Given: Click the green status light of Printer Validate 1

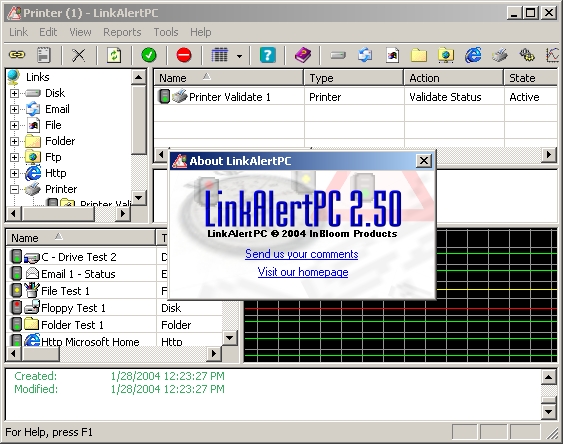Looking at the screenshot, I should click(x=164, y=97).
